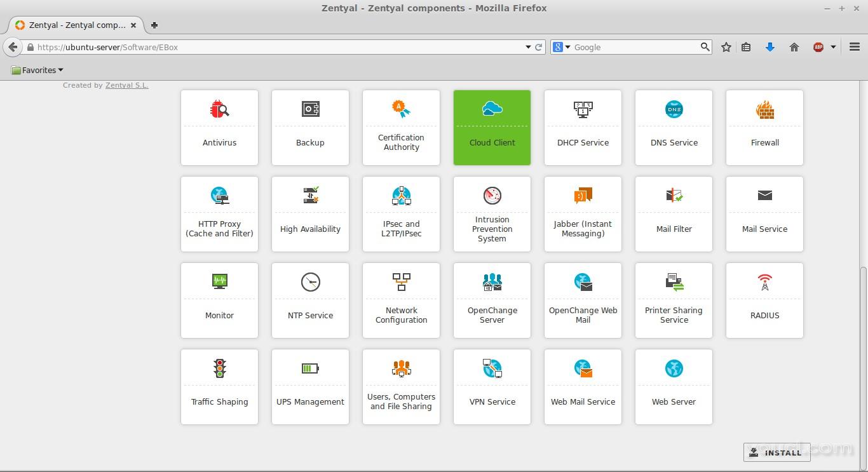The width and height of the screenshot is (868, 472).
Task: Go to the browser home page
Action: point(794,47)
